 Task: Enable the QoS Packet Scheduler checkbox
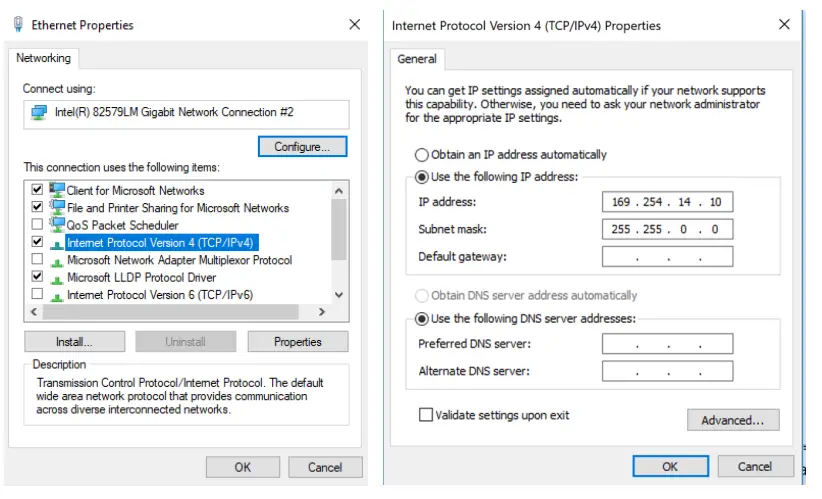coord(37,225)
